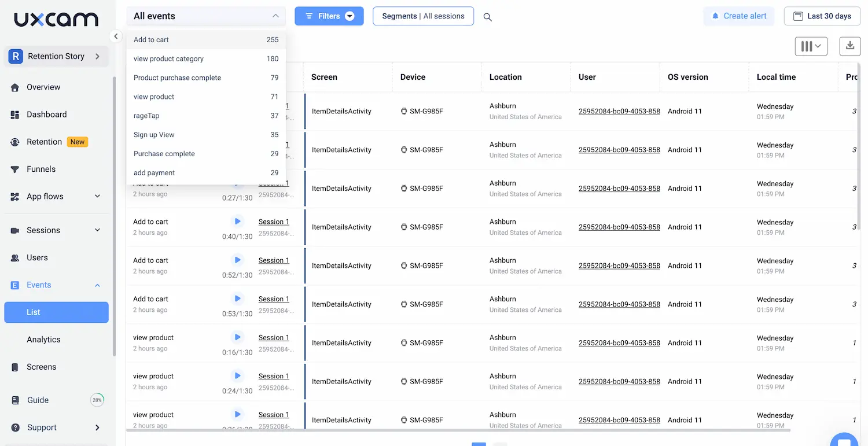Expand the Sessions menu
Viewport: 868px width, 446px height.
56,230
